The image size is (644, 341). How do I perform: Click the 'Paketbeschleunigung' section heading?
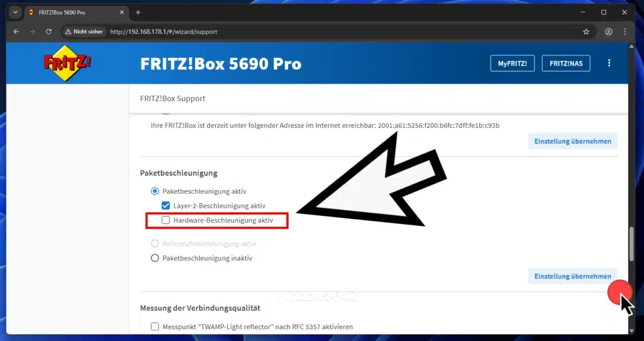click(179, 173)
